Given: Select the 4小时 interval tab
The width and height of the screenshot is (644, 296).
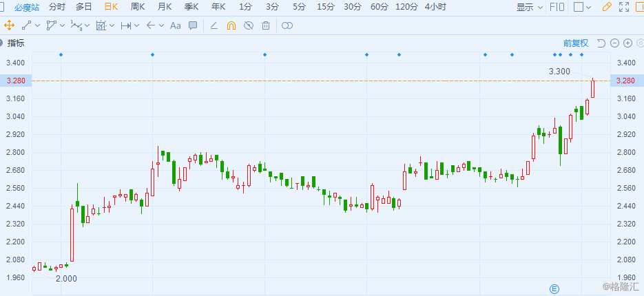Looking at the screenshot, I should pyautogui.click(x=435, y=7).
